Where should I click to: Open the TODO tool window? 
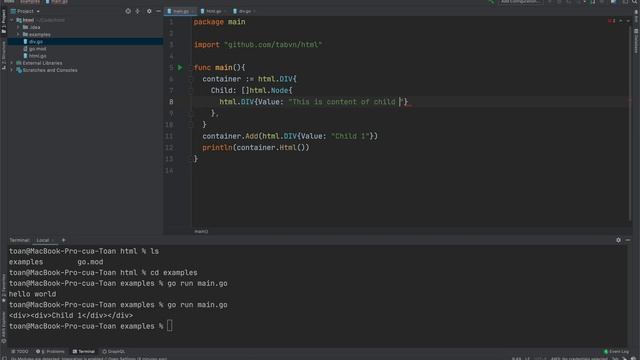[20, 351]
